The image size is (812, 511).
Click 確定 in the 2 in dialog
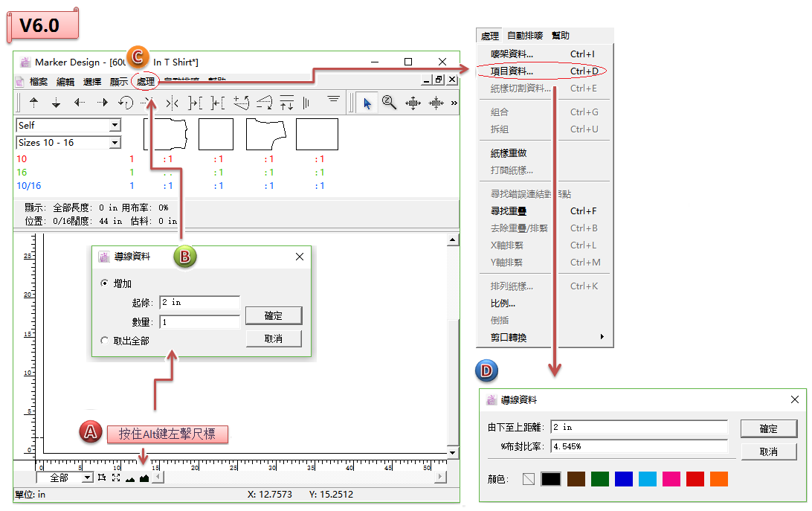[x=274, y=315]
